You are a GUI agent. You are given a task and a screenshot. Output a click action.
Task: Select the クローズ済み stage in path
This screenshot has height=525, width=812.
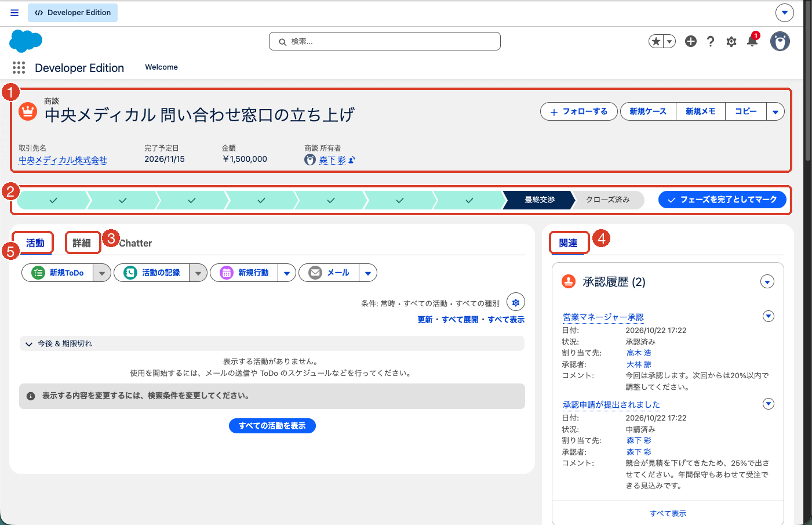(607, 200)
